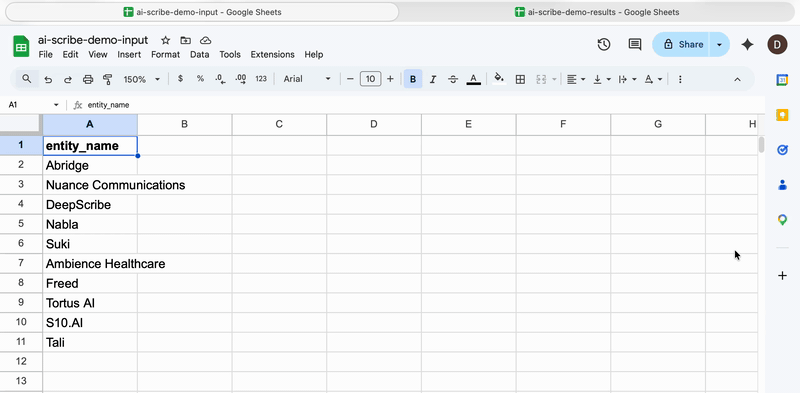Redo the last action
Viewport: 800px width, 393px height.
[67, 79]
